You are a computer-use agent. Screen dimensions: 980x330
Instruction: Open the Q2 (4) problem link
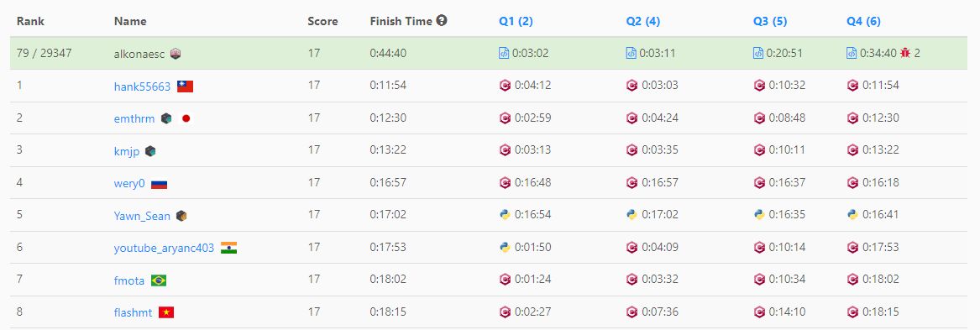point(643,21)
